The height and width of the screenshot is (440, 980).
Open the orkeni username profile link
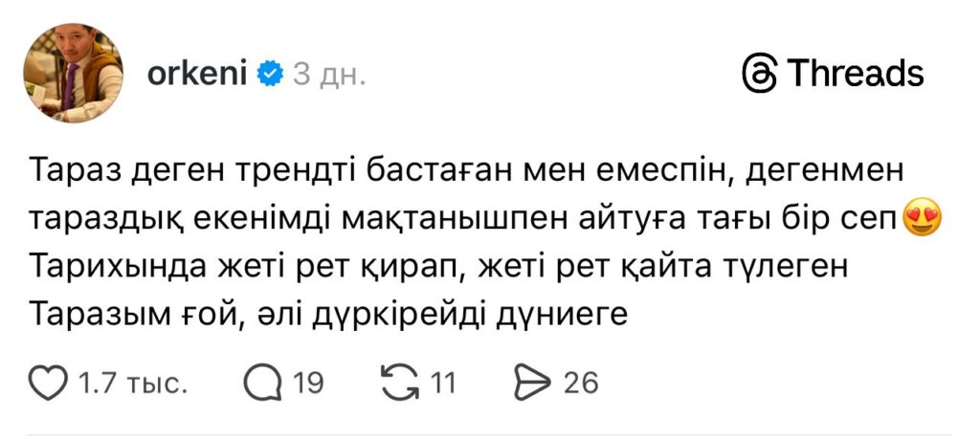(x=198, y=74)
